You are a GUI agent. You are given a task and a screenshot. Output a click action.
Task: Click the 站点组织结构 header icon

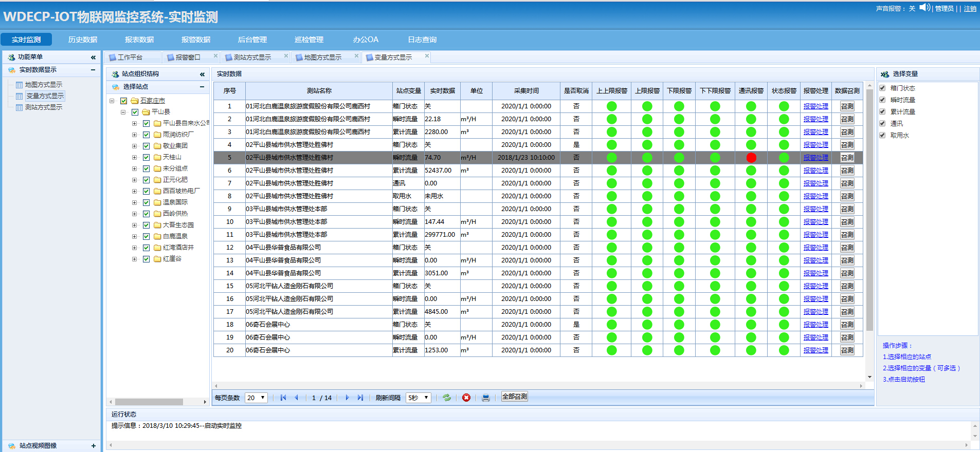click(115, 74)
